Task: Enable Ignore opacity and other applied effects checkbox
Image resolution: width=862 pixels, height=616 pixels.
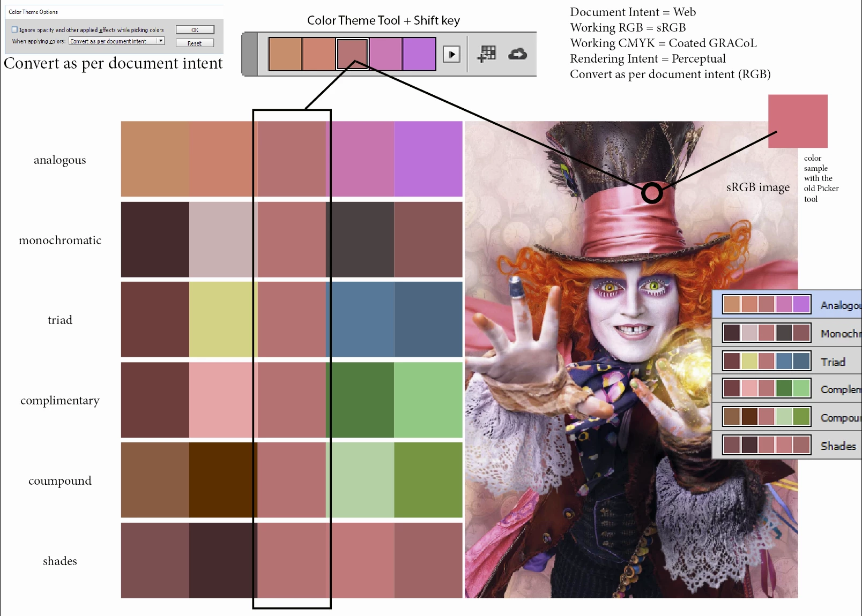Action: tap(14, 30)
